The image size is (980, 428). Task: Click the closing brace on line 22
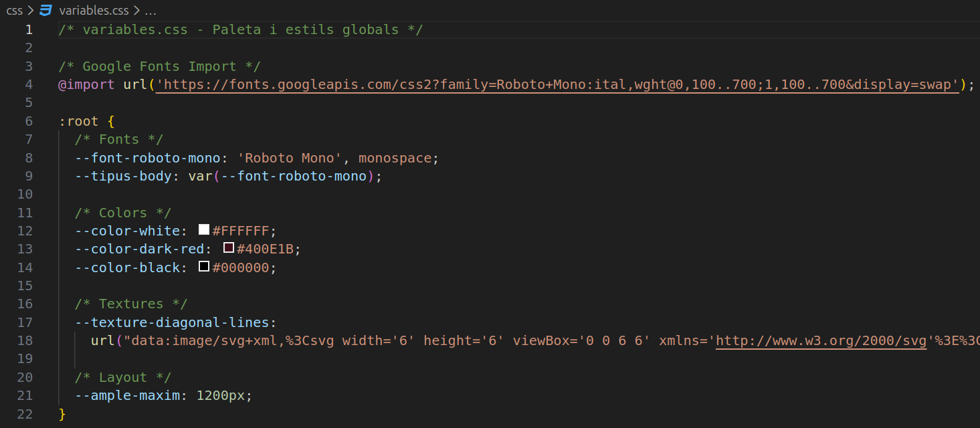62,414
